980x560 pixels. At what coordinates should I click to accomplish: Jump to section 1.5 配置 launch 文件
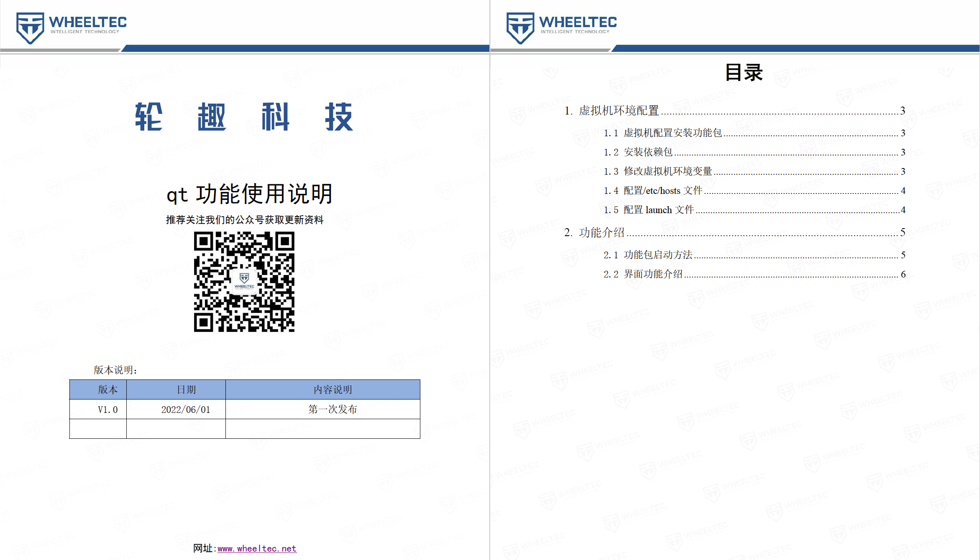click(755, 210)
